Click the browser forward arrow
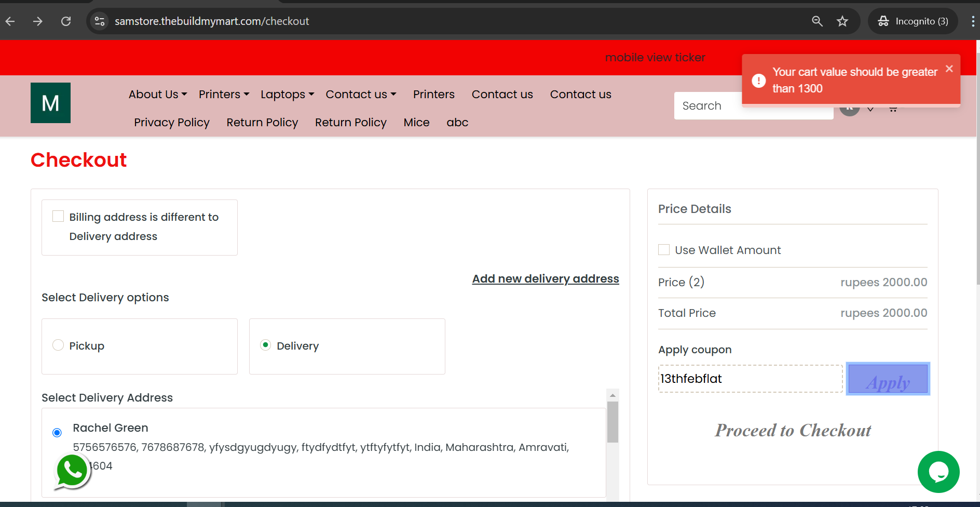The width and height of the screenshot is (980, 507). point(38,21)
